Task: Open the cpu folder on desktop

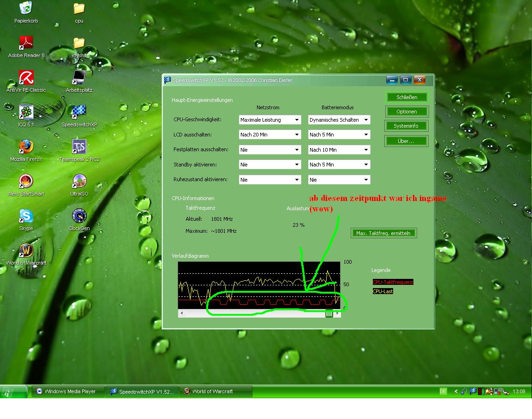Action: coord(79,13)
